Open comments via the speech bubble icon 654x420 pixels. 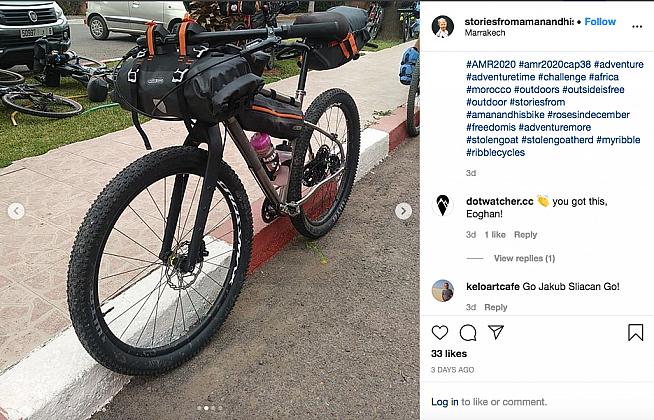pyautogui.click(x=468, y=332)
